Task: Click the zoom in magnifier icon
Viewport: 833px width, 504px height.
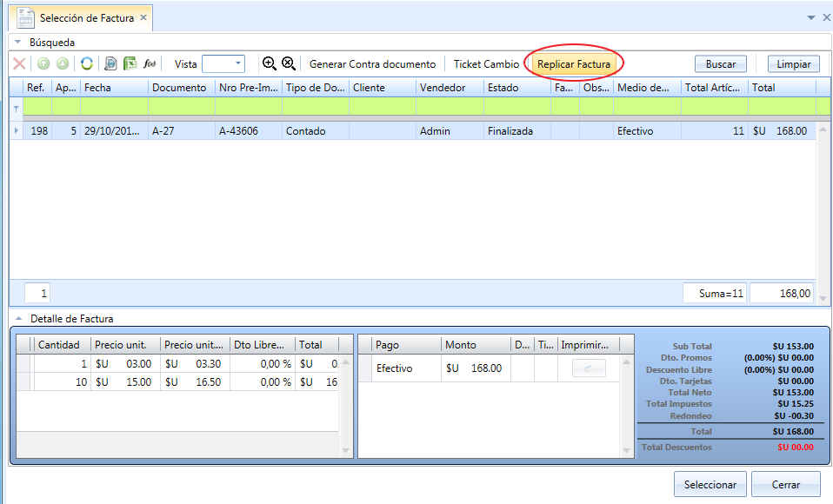Action: [270, 63]
